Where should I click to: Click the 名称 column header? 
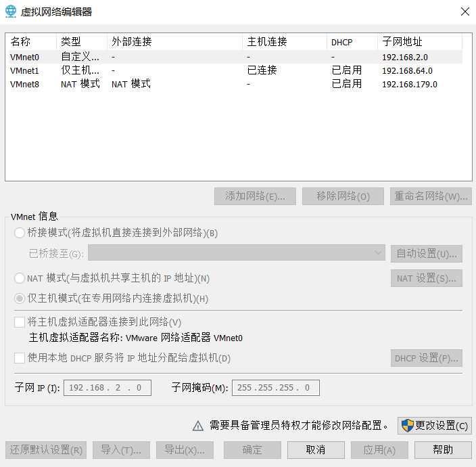32,42
